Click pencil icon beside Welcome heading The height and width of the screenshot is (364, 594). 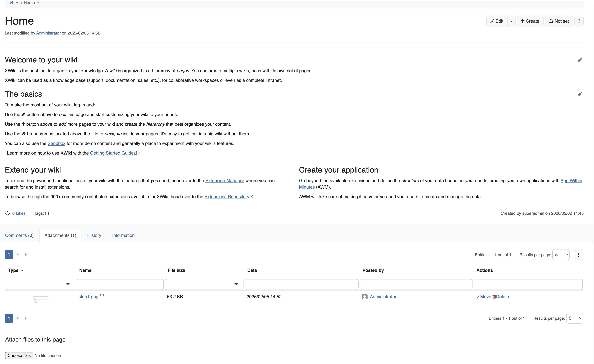pos(580,60)
